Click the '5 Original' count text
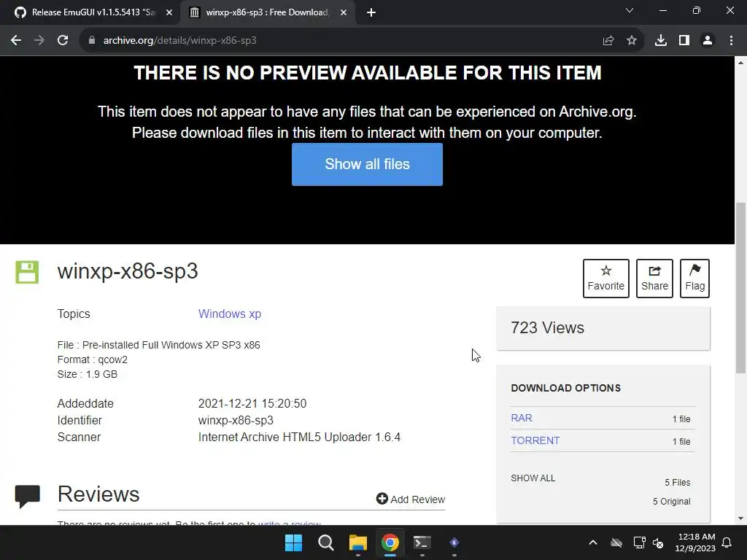 click(671, 502)
